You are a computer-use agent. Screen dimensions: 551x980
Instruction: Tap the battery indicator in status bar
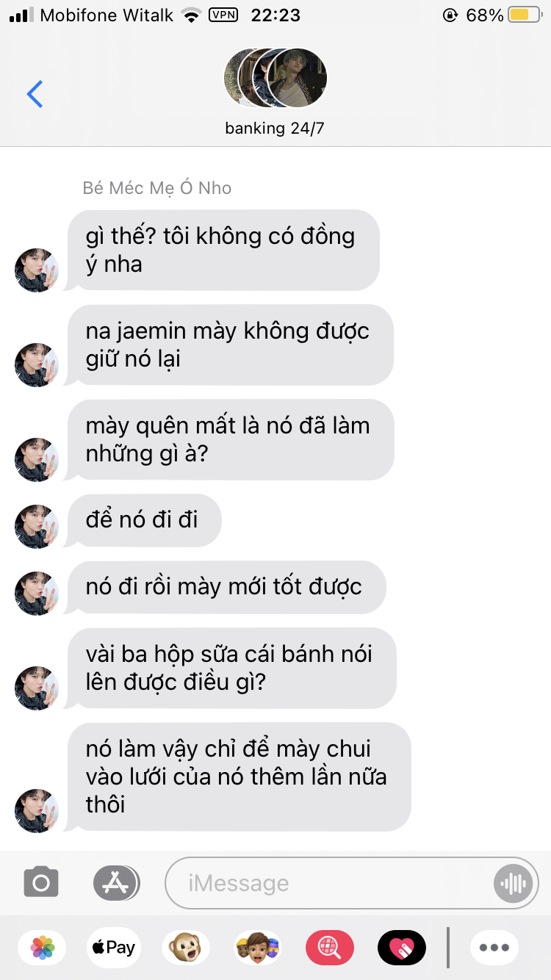525,15
